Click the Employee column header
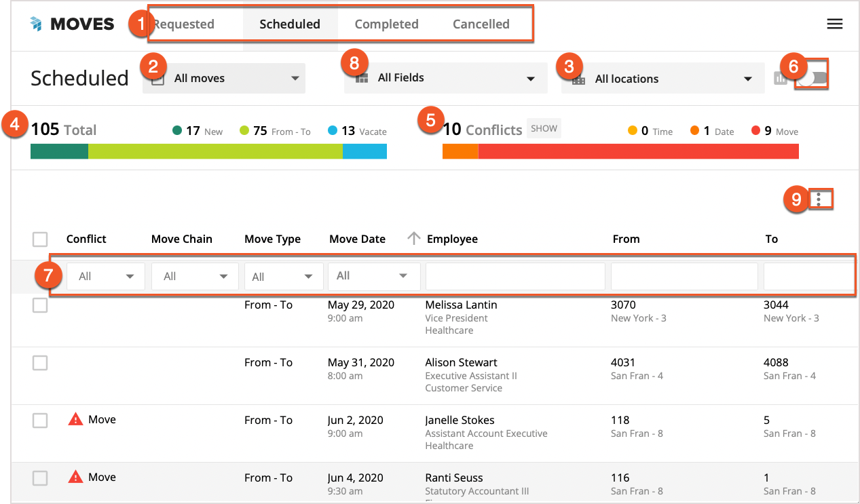Screen dimensions: 860x504 (452, 239)
